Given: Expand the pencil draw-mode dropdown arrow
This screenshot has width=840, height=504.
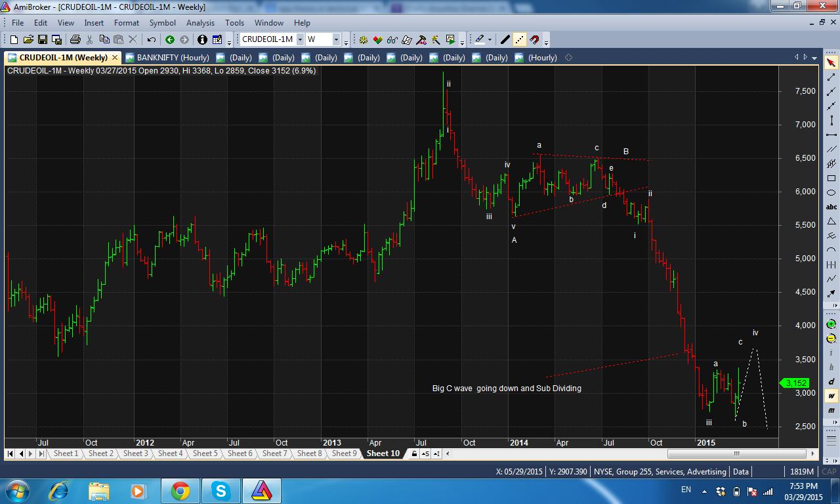Looking at the screenshot, I should click(490, 39).
